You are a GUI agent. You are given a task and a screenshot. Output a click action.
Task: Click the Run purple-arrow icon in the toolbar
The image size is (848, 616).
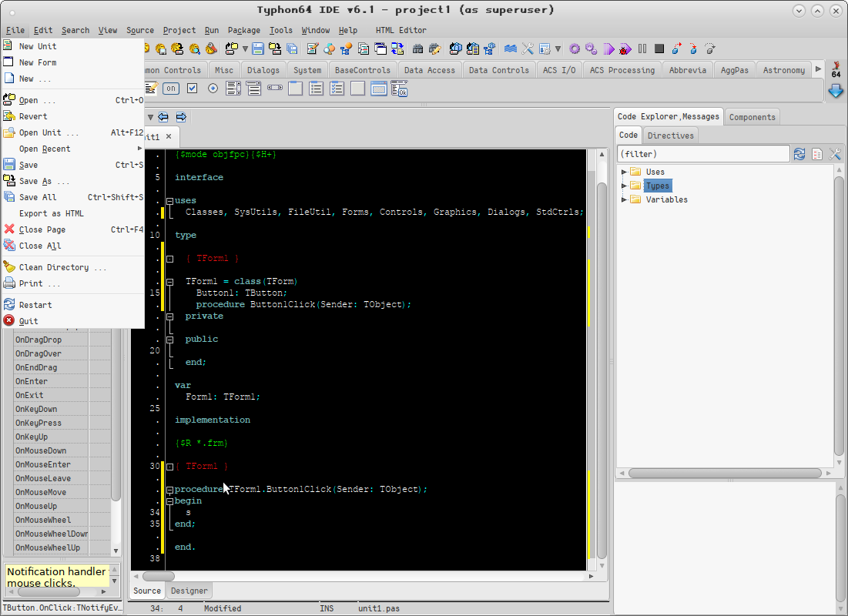tap(608, 49)
